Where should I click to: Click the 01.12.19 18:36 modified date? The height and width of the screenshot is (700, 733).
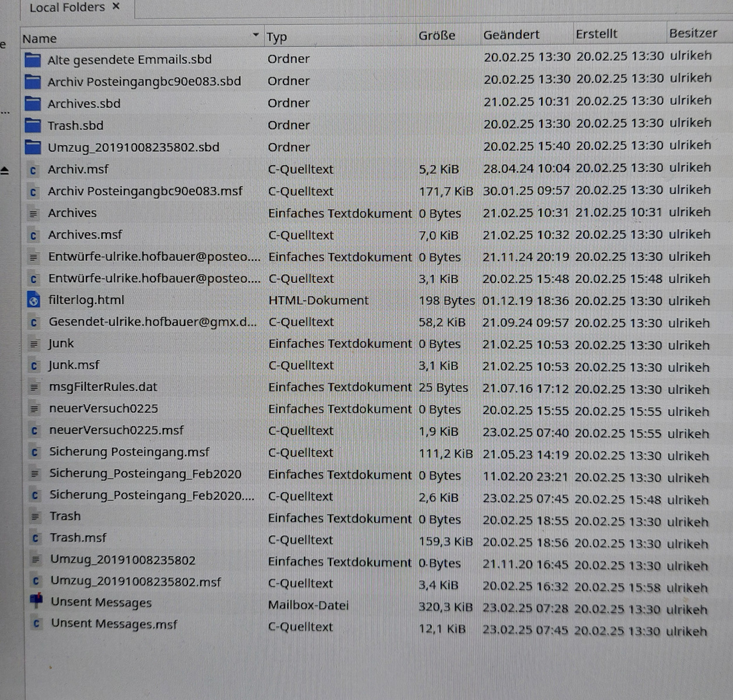(526, 301)
